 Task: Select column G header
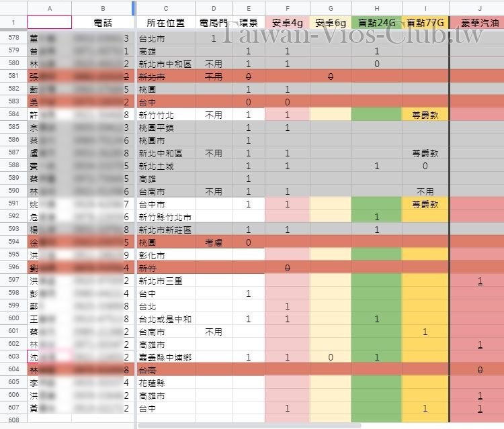click(x=331, y=8)
